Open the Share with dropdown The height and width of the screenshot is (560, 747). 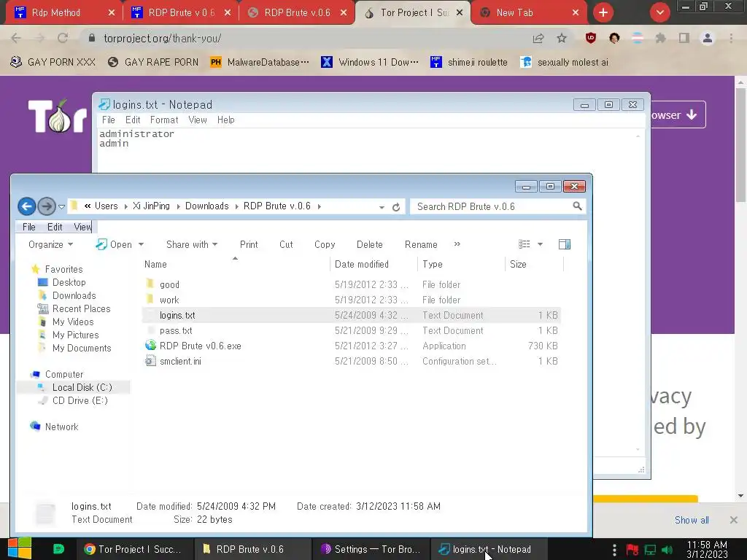click(192, 244)
